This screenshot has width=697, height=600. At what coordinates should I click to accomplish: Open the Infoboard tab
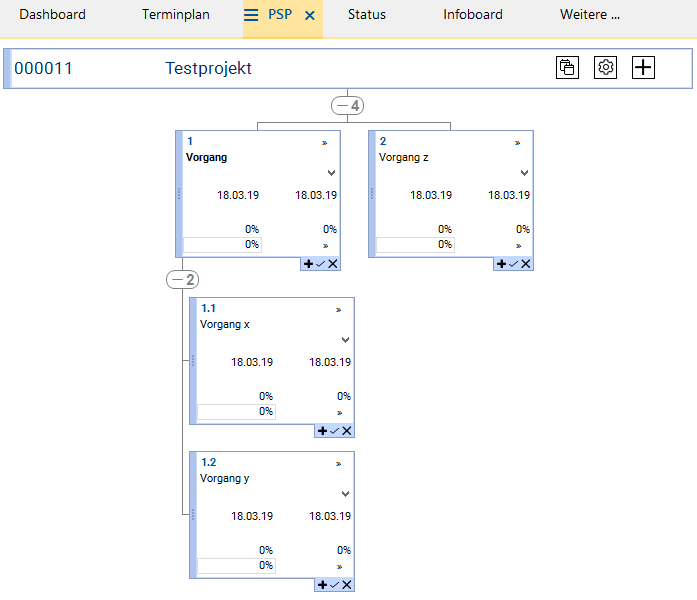coord(473,15)
